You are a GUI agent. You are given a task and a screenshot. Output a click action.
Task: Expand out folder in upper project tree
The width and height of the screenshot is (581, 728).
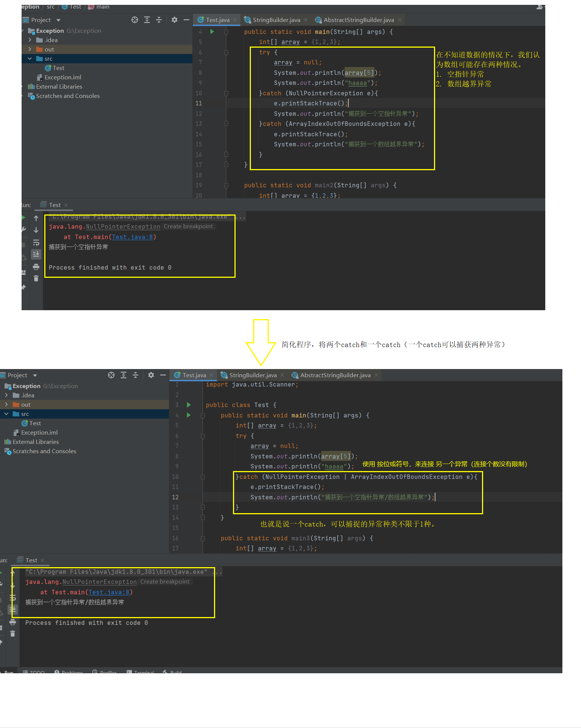(30, 49)
